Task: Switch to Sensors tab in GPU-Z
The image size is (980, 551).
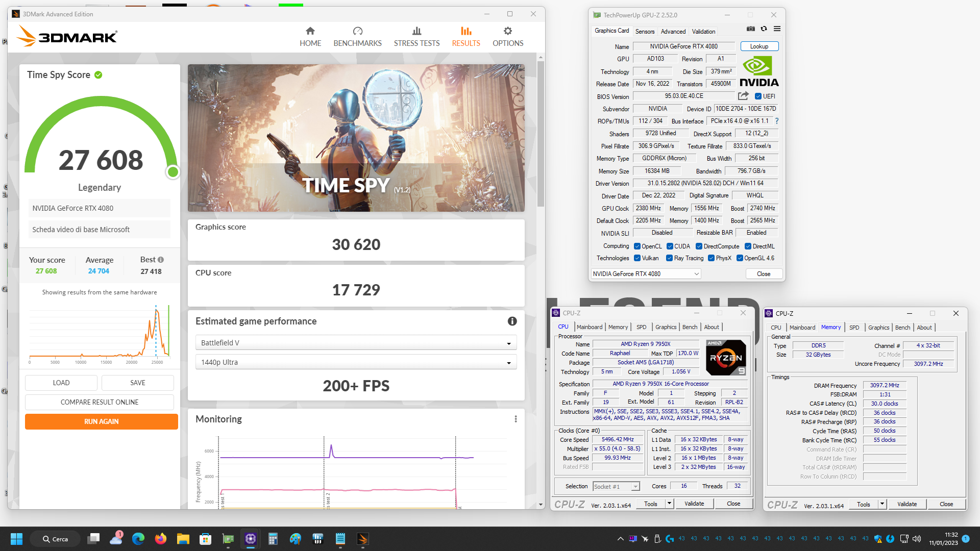Action: coord(645,32)
